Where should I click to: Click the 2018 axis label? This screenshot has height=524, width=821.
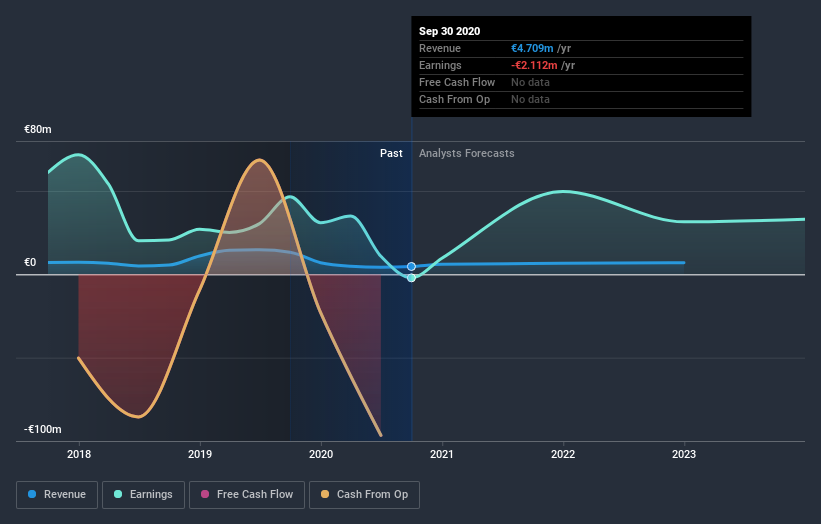[79, 454]
